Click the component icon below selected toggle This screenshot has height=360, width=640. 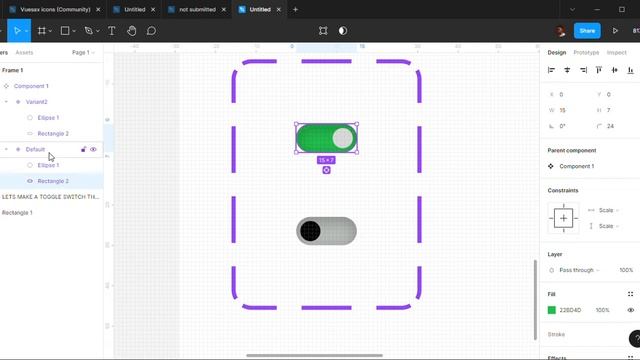[x=326, y=170]
